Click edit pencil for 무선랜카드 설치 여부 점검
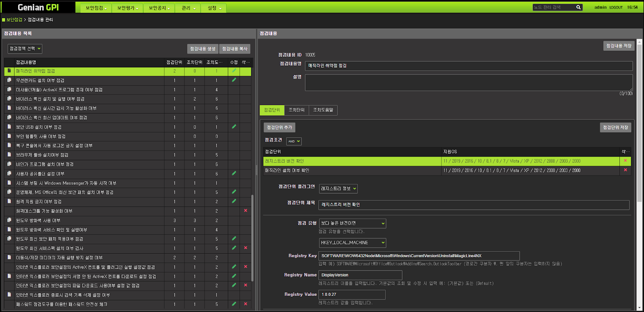Screen dimensions: 644x312 [x=234, y=80]
